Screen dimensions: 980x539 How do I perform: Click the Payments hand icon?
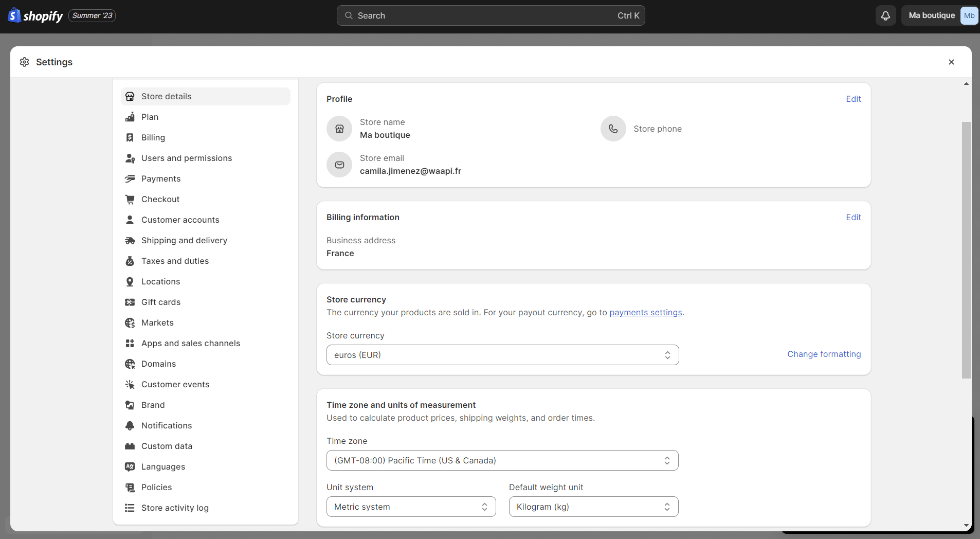130,178
